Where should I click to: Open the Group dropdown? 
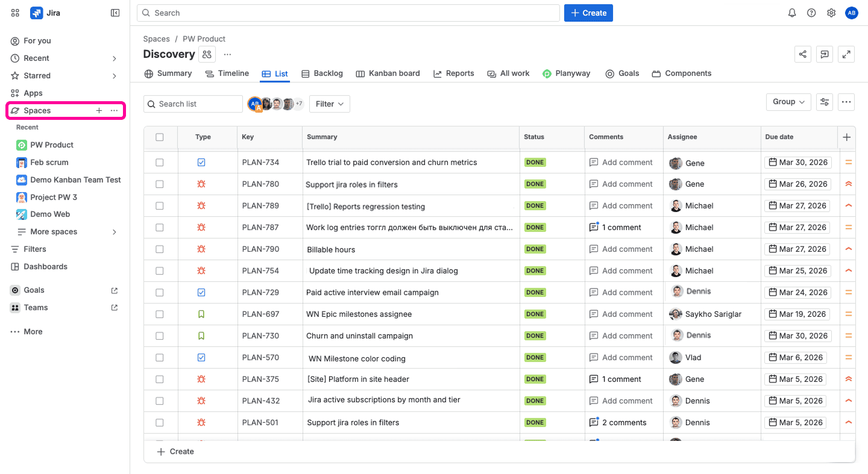pos(788,102)
